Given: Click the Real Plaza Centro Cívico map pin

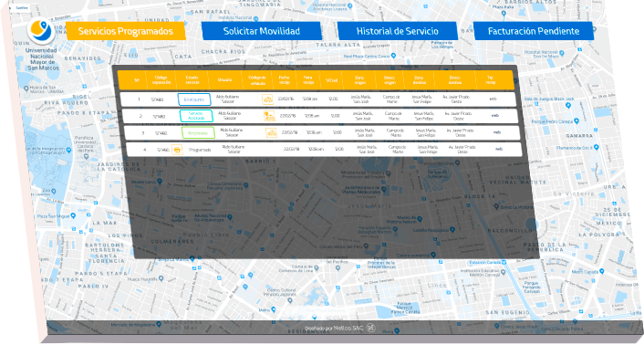Looking at the screenshot, I should pyautogui.click(x=393, y=56).
